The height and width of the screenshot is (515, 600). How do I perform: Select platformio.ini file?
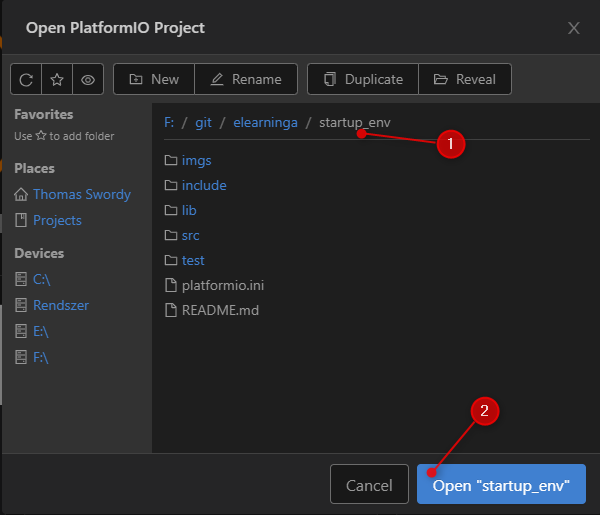point(223,285)
